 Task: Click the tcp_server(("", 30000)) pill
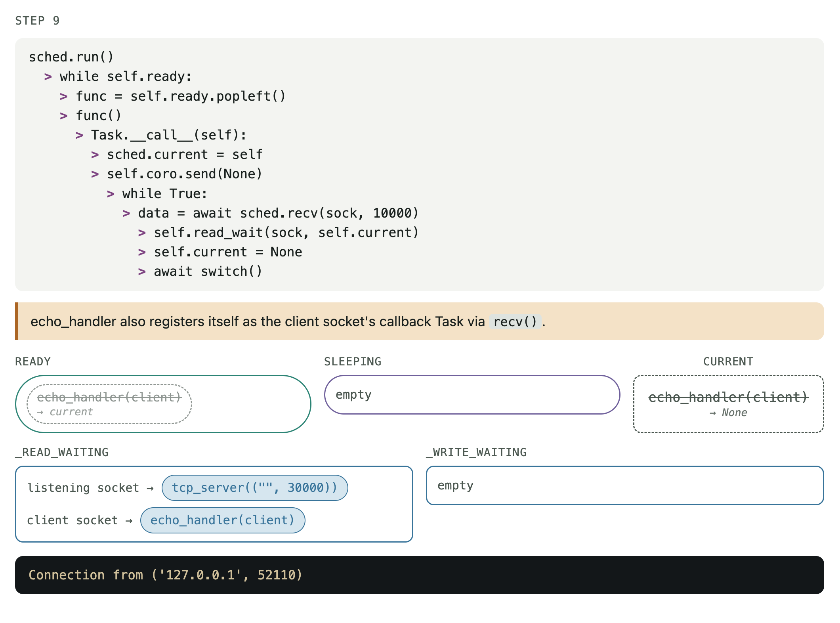[255, 488]
